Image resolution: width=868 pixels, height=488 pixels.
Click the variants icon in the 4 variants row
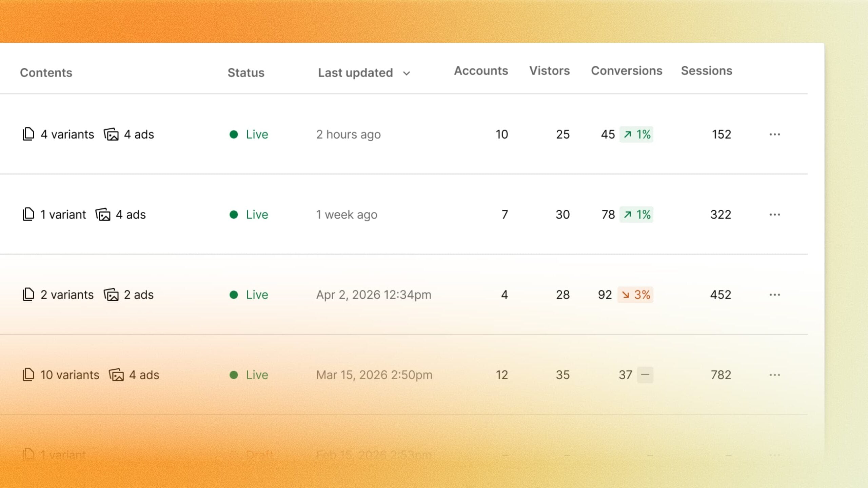coord(28,134)
